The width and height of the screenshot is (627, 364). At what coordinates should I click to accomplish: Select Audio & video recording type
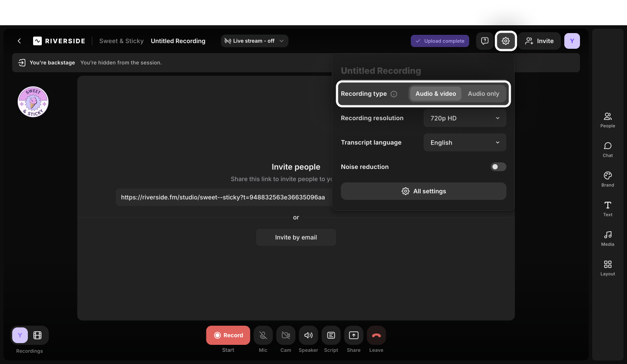coord(435,94)
